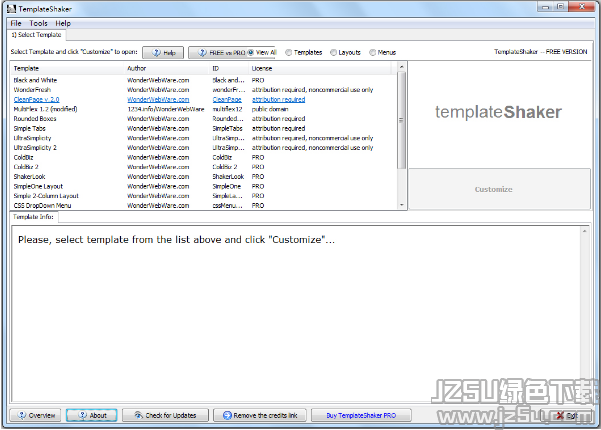Click the Overview button's help icon
Image resolution: width=601 pixels, height=430 pixels.
tap(22, 415)
